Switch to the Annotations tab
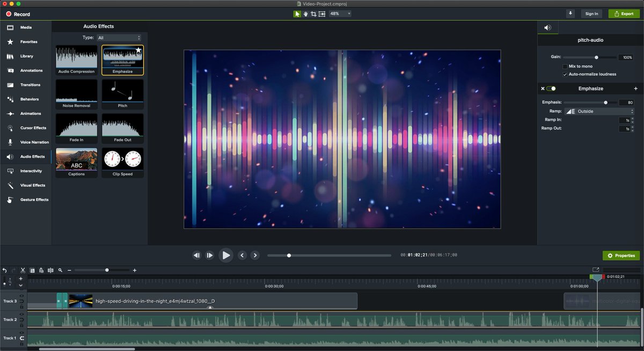 pos(26,70)
